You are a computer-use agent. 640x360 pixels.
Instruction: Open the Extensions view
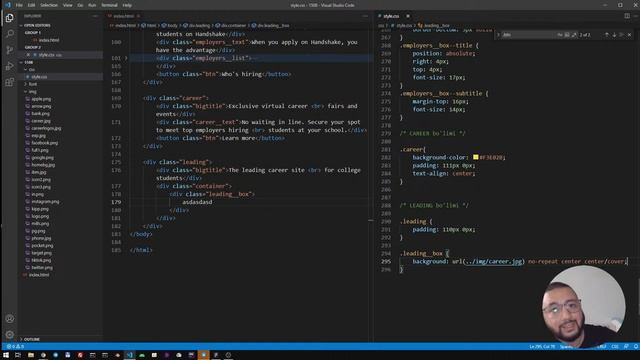coord(9,82)
